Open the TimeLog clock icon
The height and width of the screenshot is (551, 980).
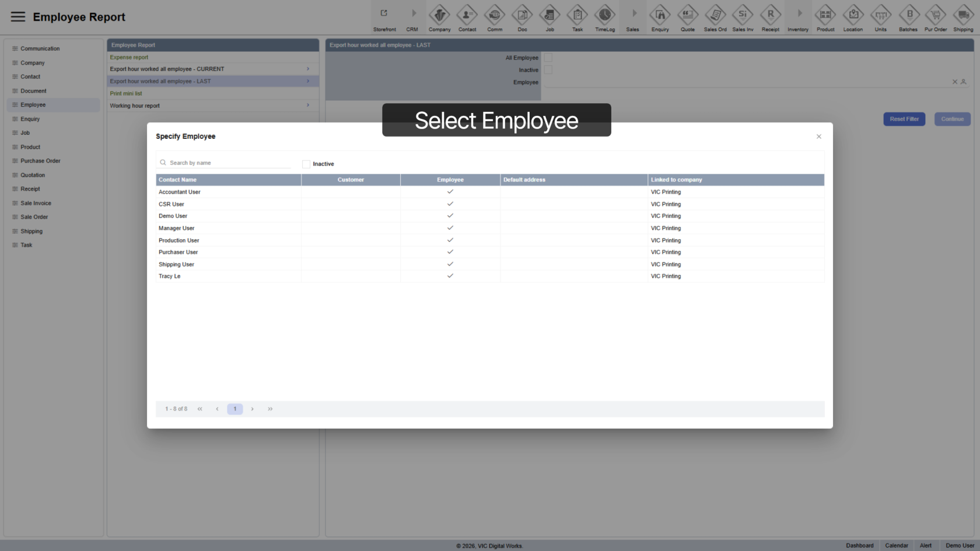pos(604,15)
